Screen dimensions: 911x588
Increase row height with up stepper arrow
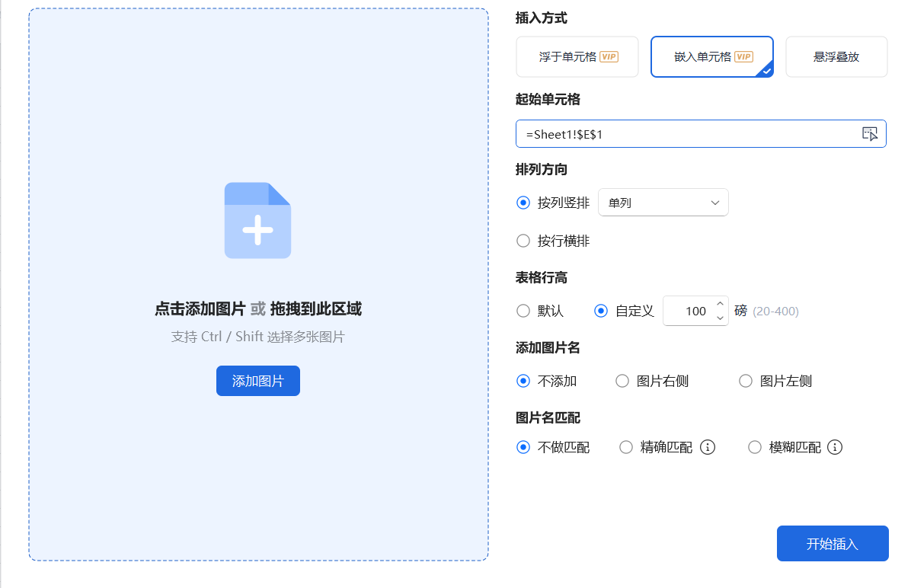(x=720, y=304)
